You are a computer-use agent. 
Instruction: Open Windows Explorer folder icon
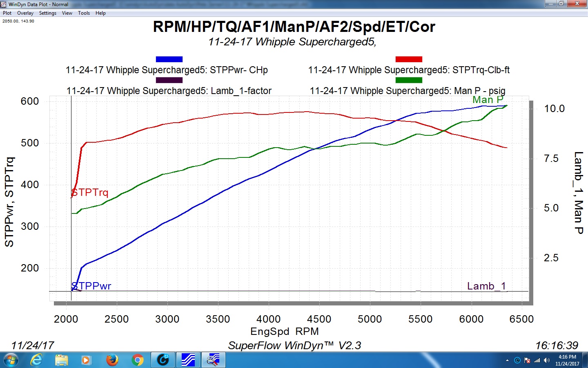(x=61, y=360)
